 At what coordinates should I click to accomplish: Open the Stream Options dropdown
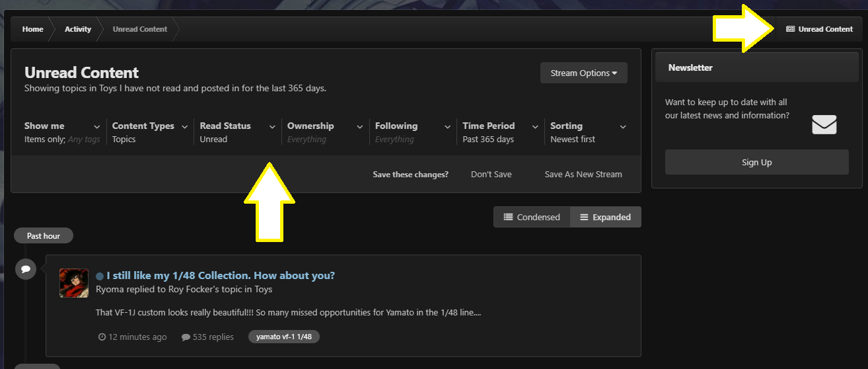point(584,73)
